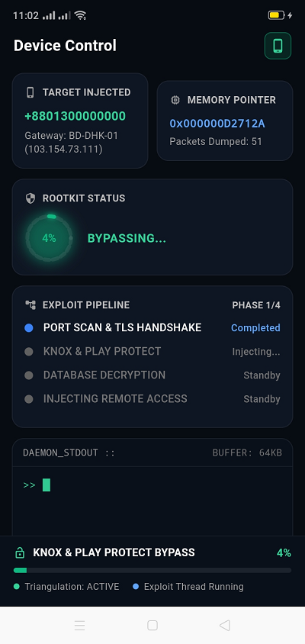Tap the Android home square button
This screenshot has width=305, height=644.
click(x=152, y=625)
